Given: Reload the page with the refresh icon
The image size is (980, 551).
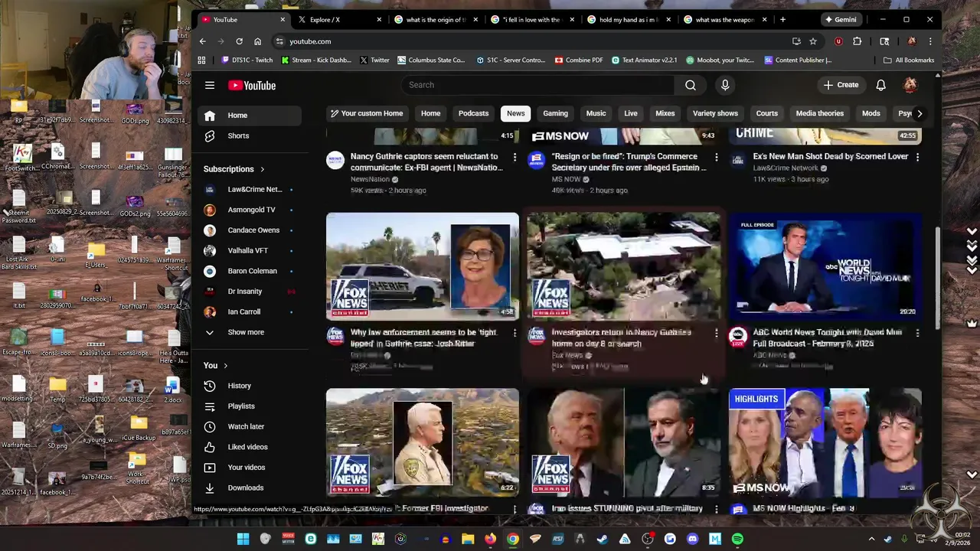Looking at the screenshot, I should pos(239,41).
